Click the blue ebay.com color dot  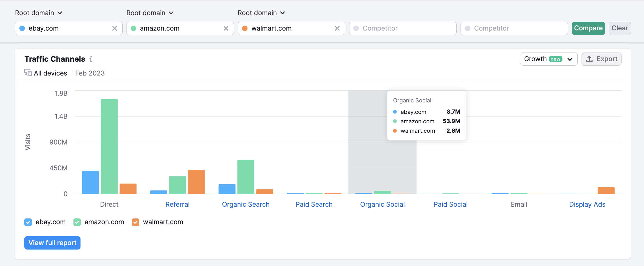pos(22,28)
